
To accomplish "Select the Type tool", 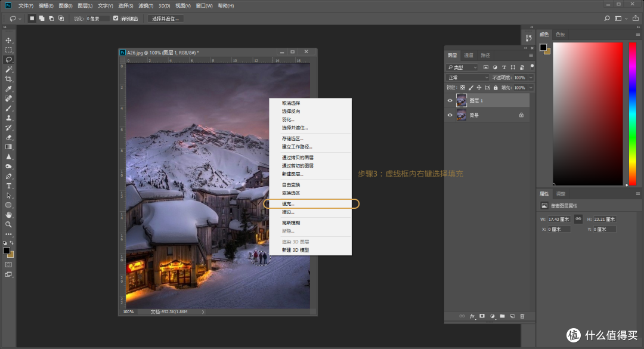I will coord(8,186).
